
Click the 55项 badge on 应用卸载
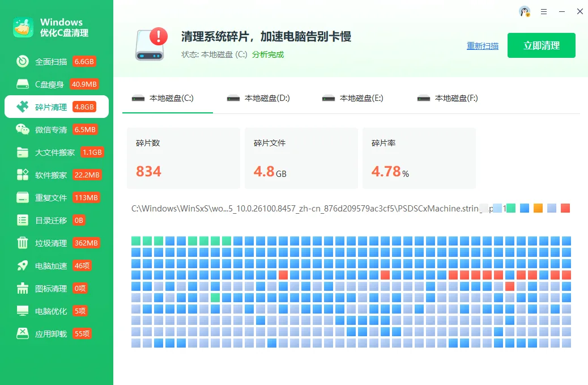(x=82, y=333)
